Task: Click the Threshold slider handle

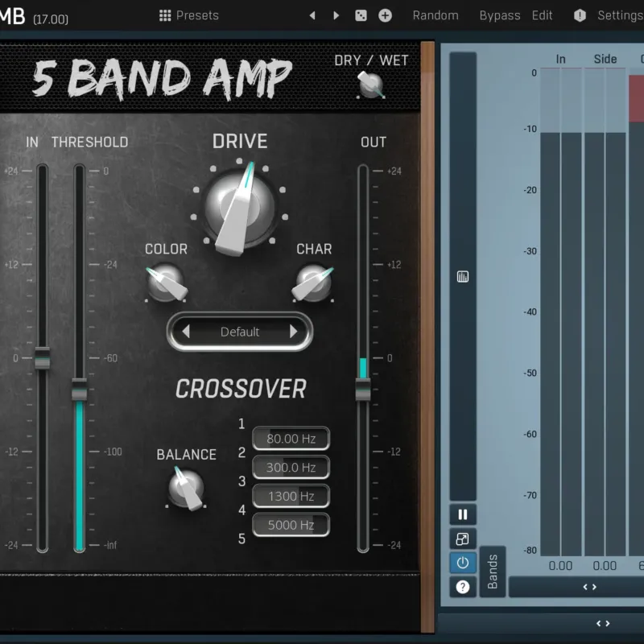Action: point(79,389)
